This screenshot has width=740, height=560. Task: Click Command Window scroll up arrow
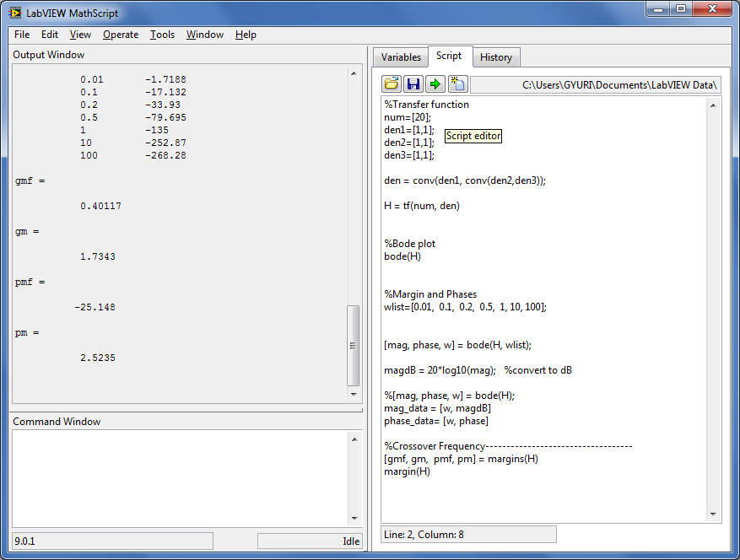click(x=354, y=439)
